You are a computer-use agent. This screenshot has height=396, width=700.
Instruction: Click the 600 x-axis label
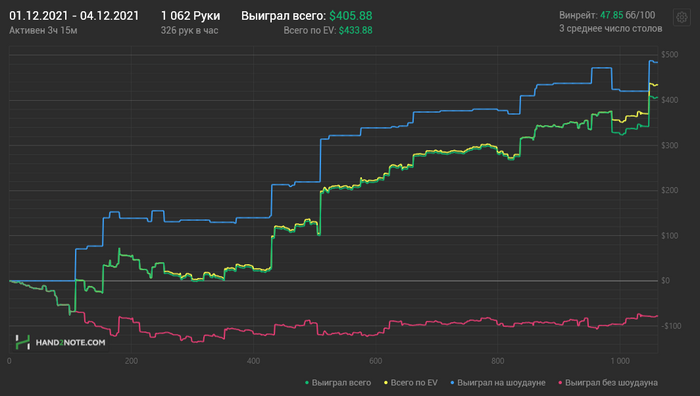point(375,361)
